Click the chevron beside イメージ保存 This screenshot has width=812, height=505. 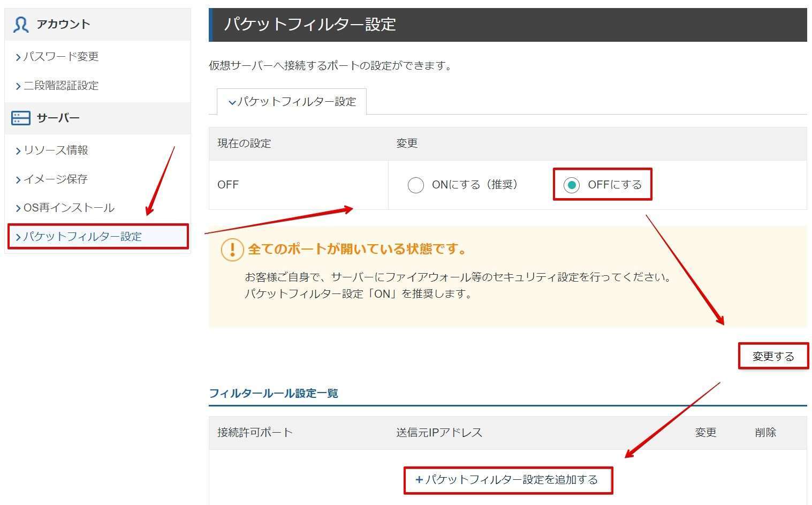coord(18,179)
